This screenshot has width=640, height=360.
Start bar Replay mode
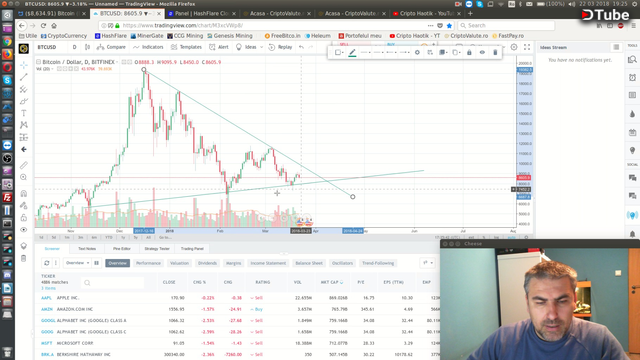coord(280,47)
